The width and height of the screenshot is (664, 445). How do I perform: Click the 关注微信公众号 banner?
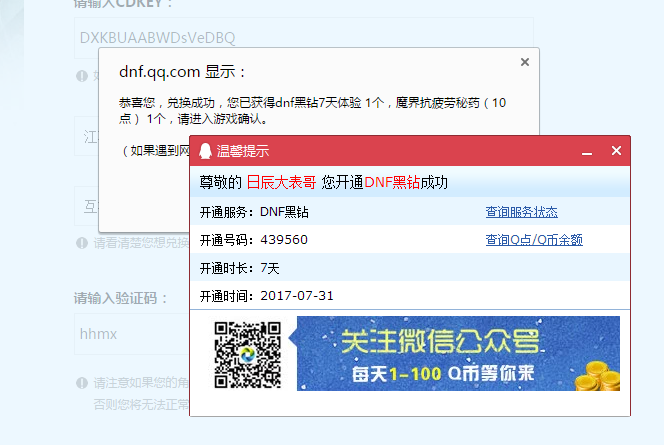click(458, 353)
